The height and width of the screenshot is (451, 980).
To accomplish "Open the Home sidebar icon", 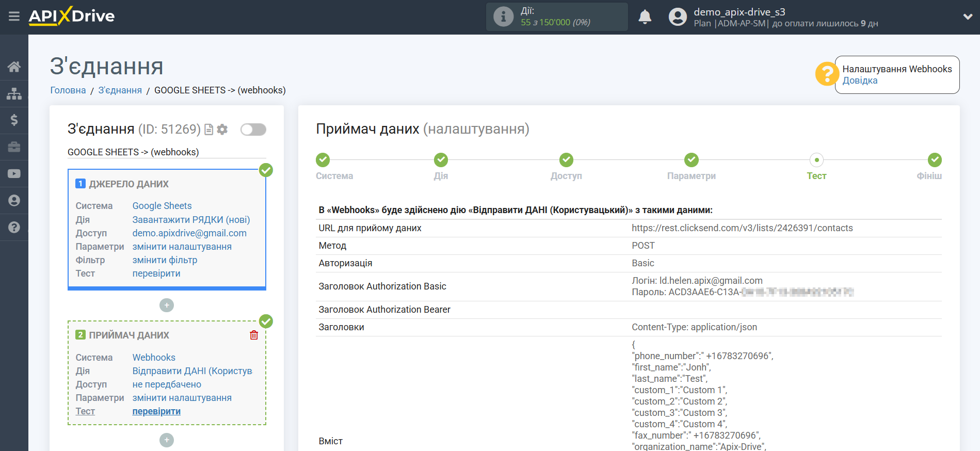I will tap(14, 67).
